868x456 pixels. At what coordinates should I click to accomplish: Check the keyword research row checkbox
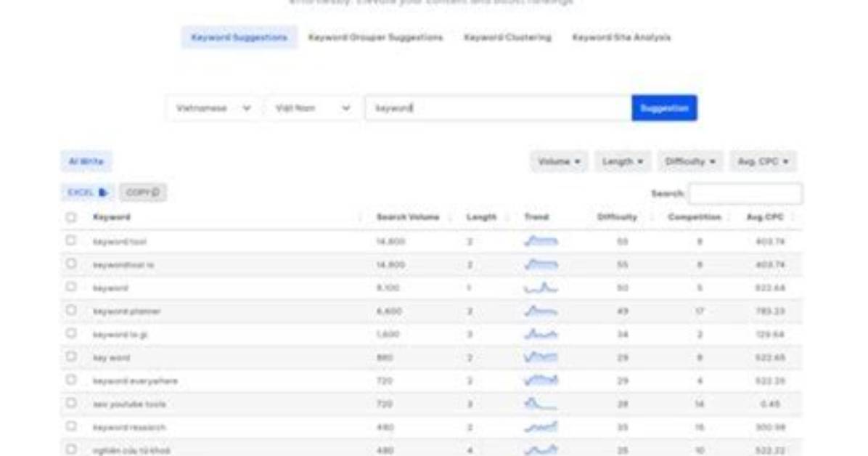71,427
